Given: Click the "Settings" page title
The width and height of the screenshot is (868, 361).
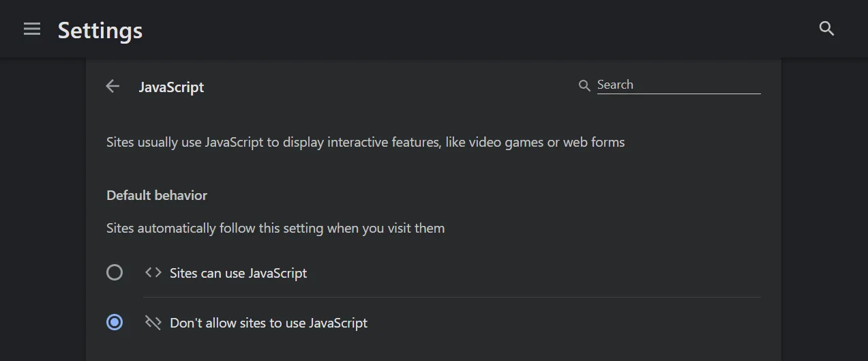Looking at the screenshot, I should point(100,31).
